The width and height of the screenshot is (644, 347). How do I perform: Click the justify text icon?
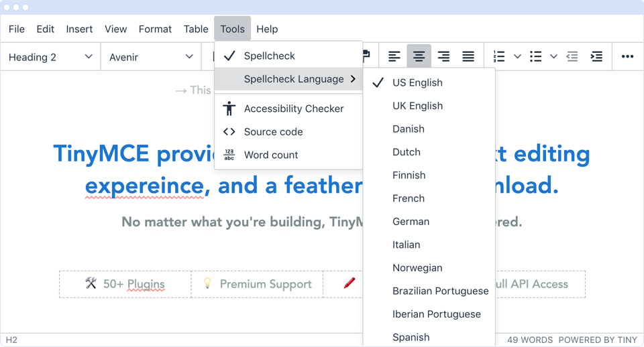point(468,56)
